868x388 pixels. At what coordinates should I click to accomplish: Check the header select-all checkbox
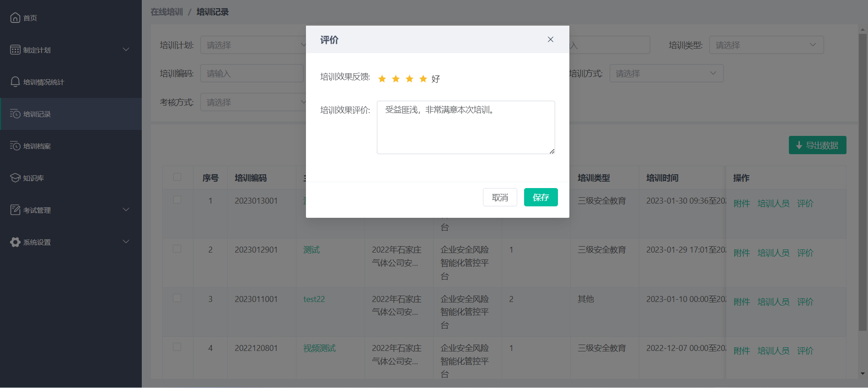(x=177, y=177)
